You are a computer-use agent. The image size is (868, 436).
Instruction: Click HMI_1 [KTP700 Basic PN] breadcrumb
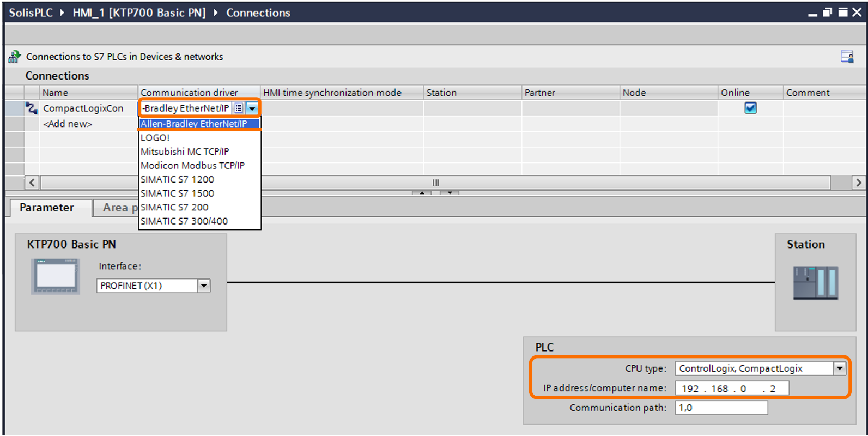point(139,13)
